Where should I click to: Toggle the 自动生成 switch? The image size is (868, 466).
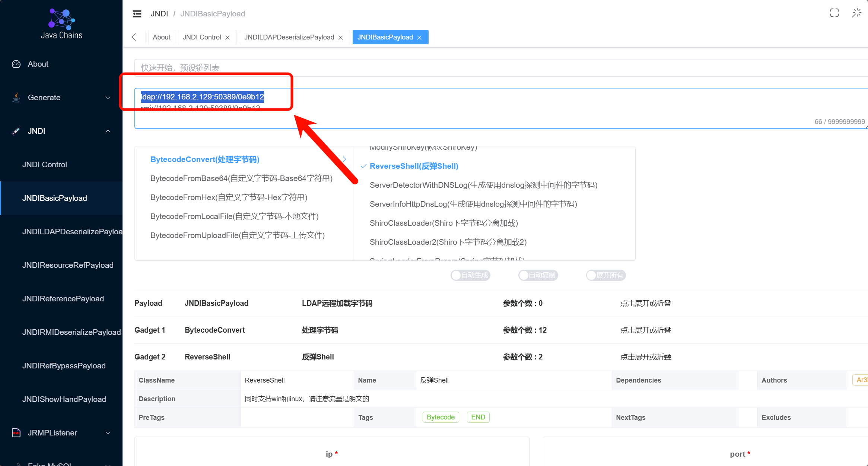(x=470, y=275)
